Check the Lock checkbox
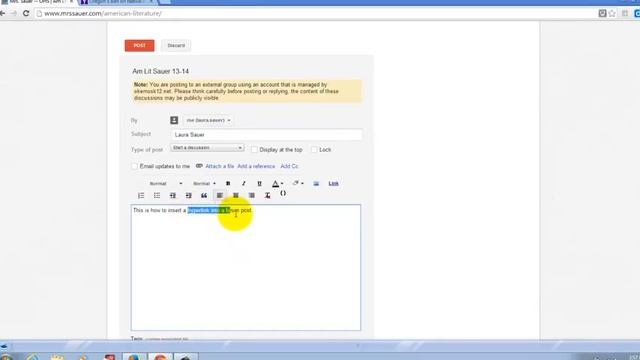This screenshot has height=360, width=640. [x=314, y=150]
